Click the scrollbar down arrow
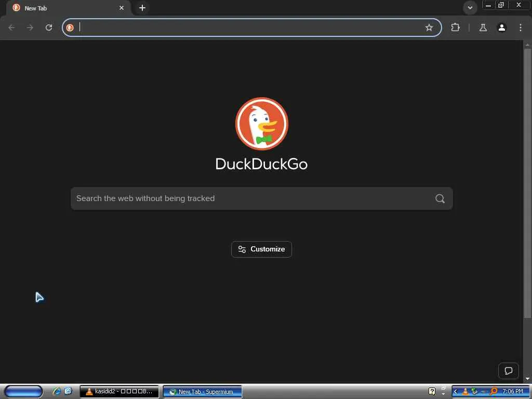The height and width of the screenshot is (399, 532). 527,379
